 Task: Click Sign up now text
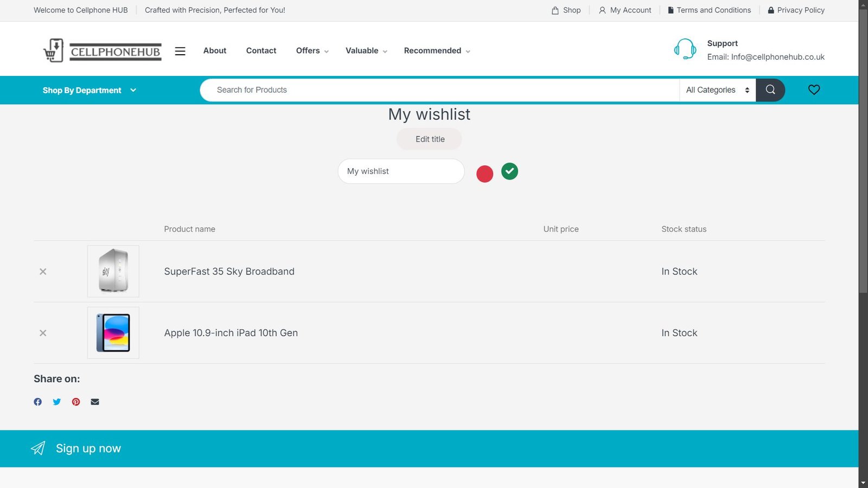coord(88,448)
